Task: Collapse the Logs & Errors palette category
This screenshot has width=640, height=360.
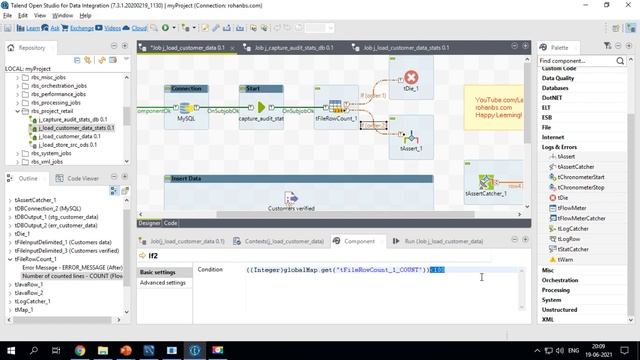Action: 559,147
